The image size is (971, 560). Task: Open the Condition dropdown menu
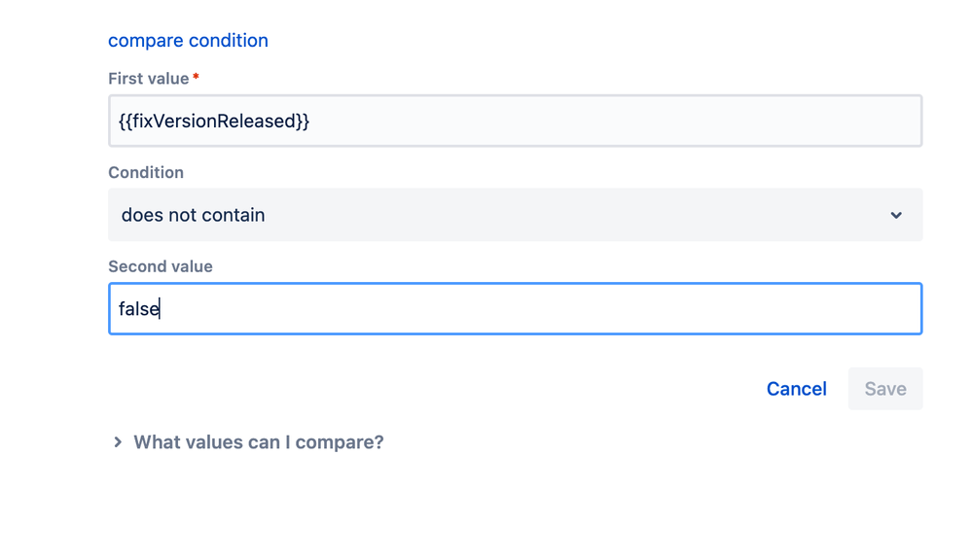tap(515, 215)
